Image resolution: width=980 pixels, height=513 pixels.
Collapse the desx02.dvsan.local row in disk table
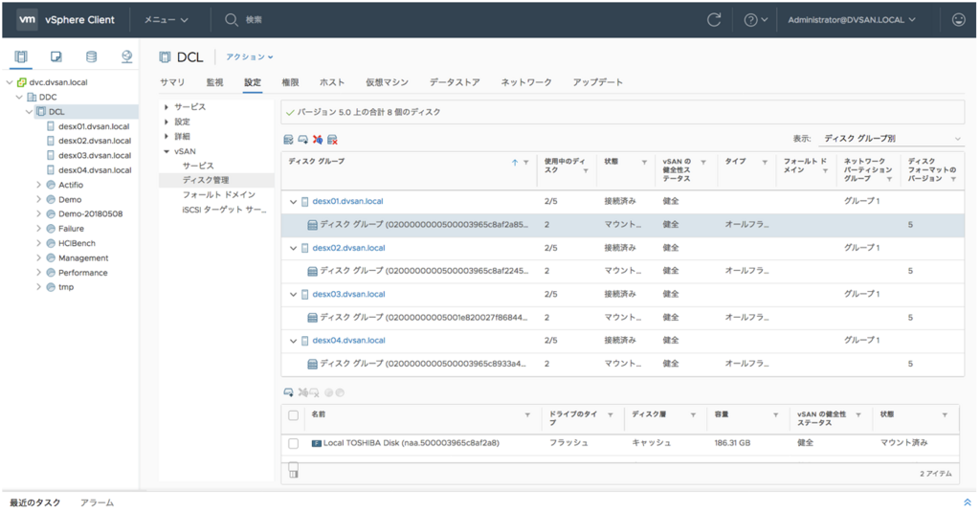coord(293,248)
